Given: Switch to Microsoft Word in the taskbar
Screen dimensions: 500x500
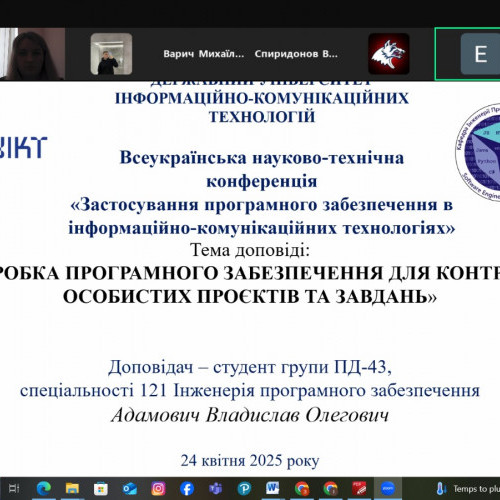Looking at the screenshot, I should pos(273,489).
